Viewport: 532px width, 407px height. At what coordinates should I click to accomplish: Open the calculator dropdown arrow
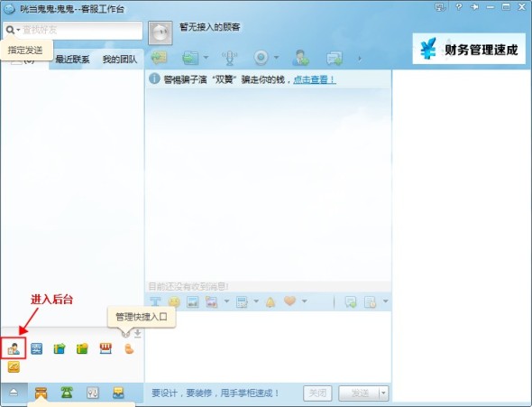tap(256, 301)
